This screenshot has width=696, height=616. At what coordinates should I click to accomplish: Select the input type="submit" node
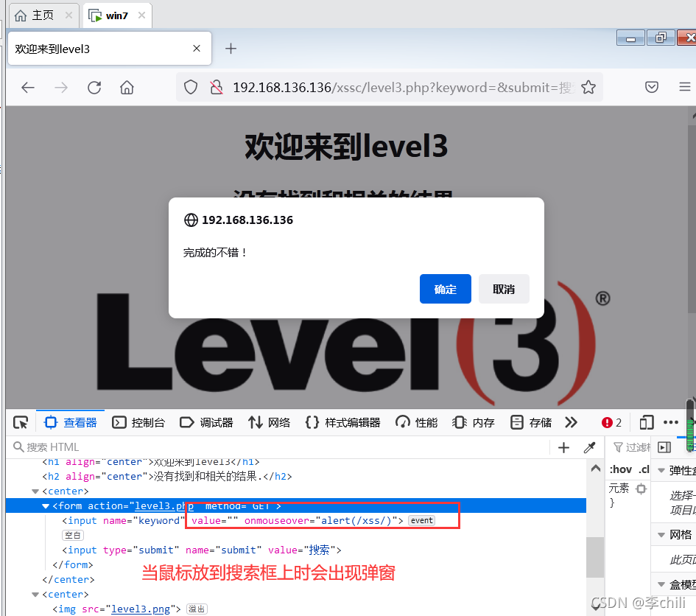pos(202,550)
